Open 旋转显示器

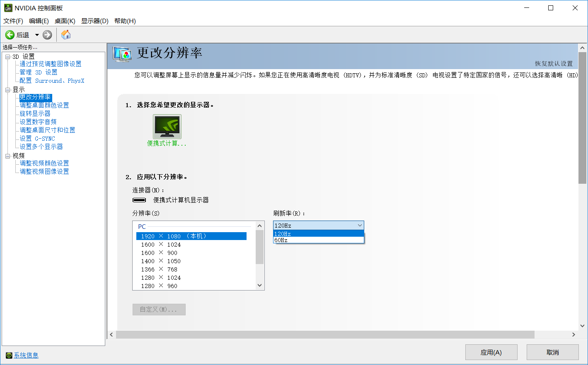tap(35, 114)
